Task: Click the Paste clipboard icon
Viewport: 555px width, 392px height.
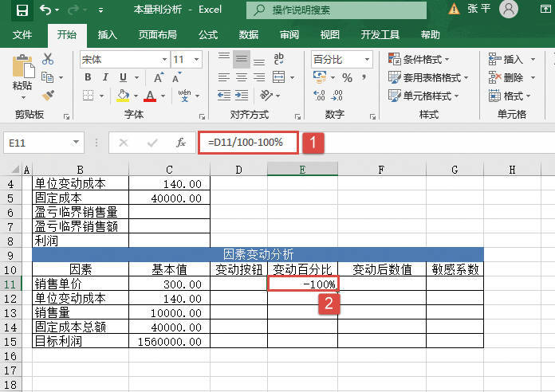Action: (x=23, y=66)
